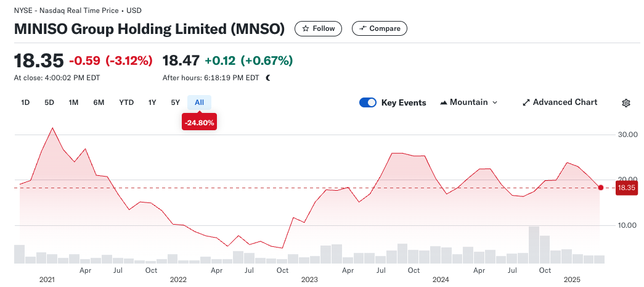Click the compare arrows icon
Image resolution: width=644 pixels, height=287 pixels.
[362, 29]
